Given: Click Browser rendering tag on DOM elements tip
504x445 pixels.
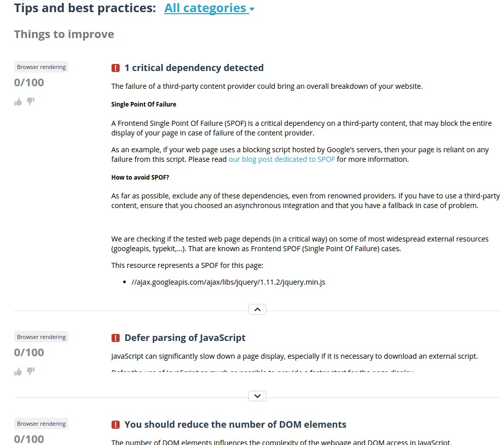Looking at the screenshot, I should pos(41,424).
